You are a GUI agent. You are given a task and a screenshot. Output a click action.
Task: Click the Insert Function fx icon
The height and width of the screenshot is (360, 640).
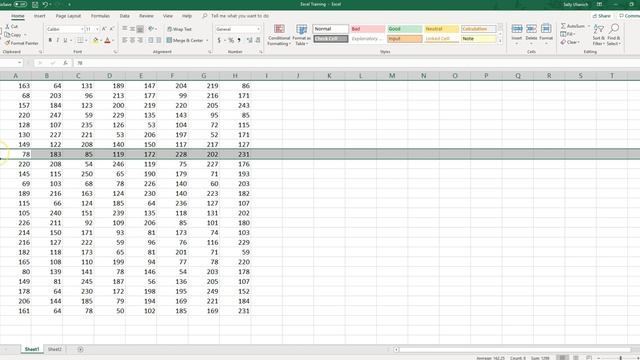point(65,63)
